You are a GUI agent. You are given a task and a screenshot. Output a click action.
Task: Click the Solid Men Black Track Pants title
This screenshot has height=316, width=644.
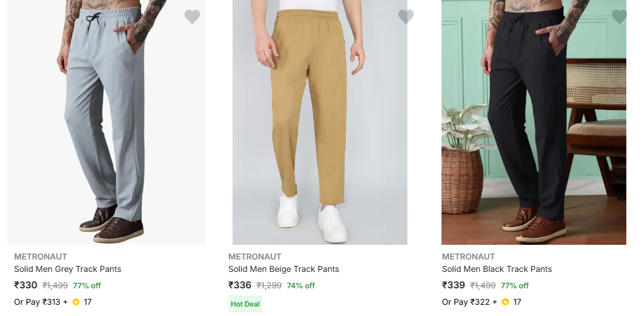pos(497,269)
